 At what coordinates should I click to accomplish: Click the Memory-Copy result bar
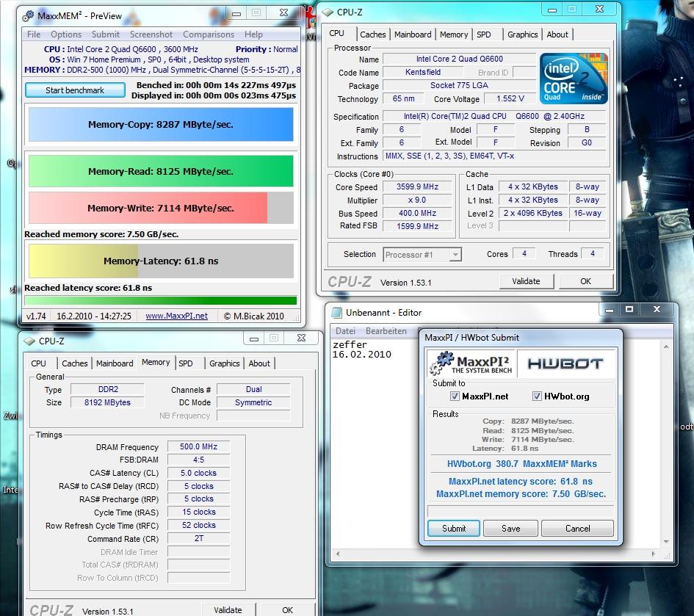(x=161, y=125)
